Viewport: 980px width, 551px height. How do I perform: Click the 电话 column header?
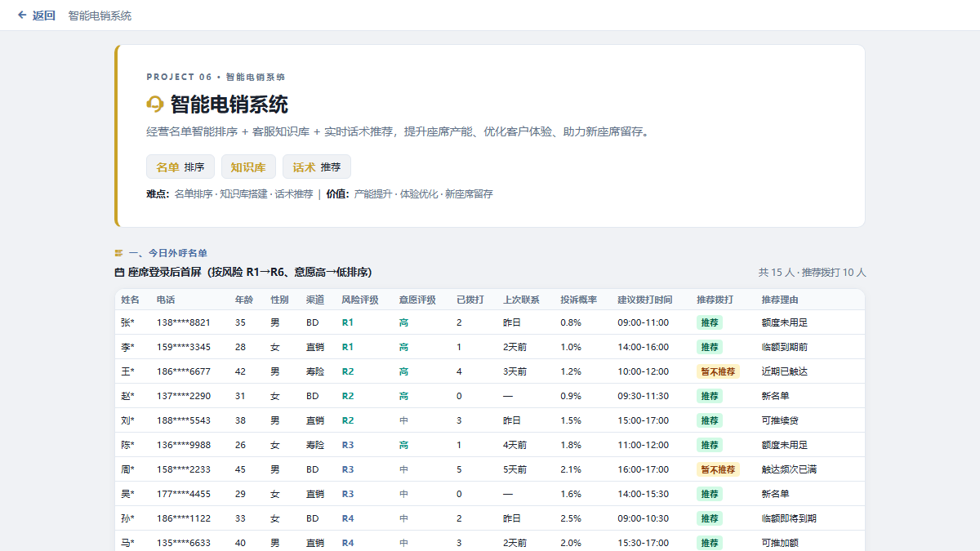pyautogui.click(x=166, y=300)
